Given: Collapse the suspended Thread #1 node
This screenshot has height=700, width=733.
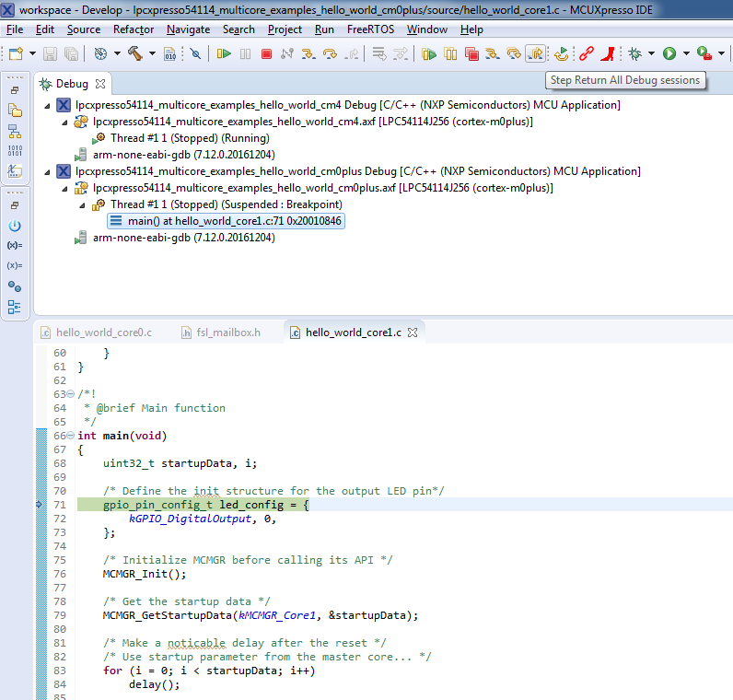Looking at the screenshot, I should pos(81,204).
